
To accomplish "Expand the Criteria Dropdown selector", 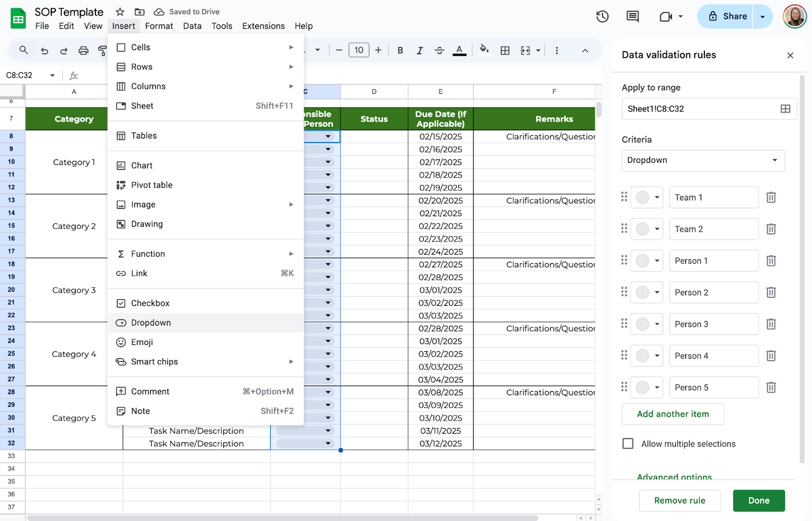I will tap(703, 160).
